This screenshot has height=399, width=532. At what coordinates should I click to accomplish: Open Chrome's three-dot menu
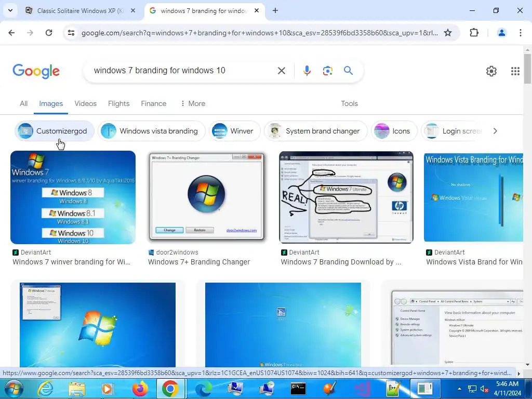[x=521, y=33]
